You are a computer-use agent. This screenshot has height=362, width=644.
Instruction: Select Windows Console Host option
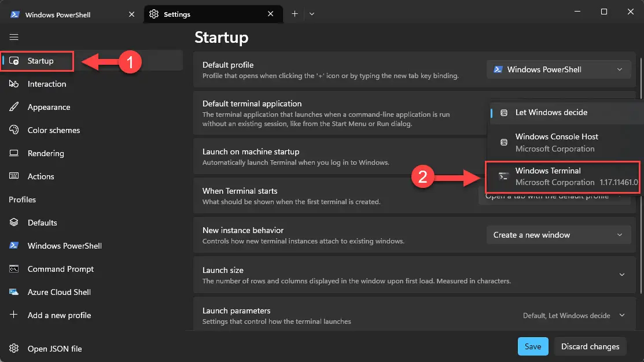coord(565,142)
